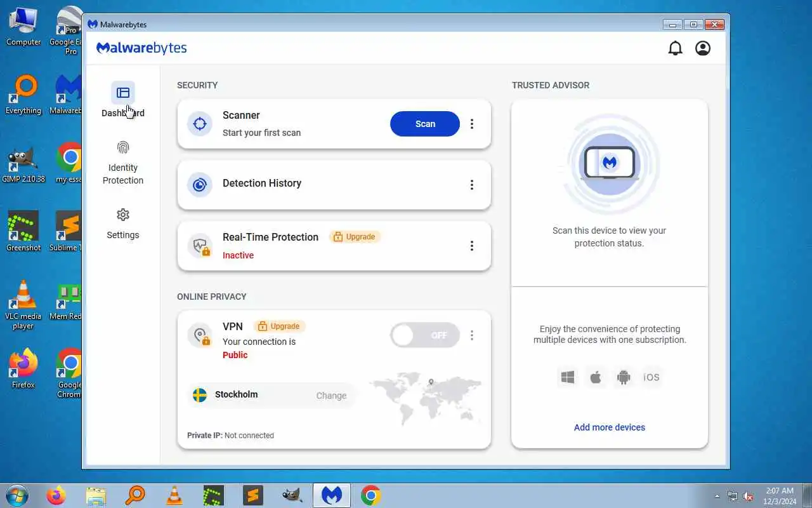
Task: Click the Real-Time Protection shield icon
Action: [x=200, y=246]
